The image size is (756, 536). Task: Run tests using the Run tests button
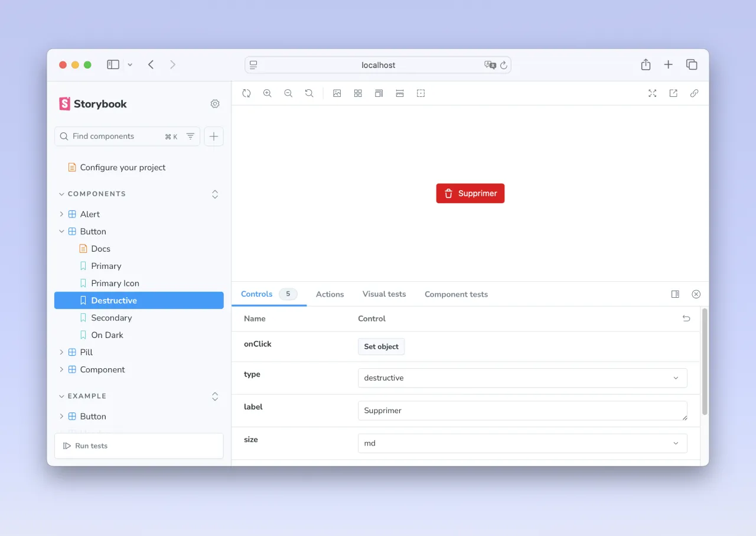(x=138, y=446)
